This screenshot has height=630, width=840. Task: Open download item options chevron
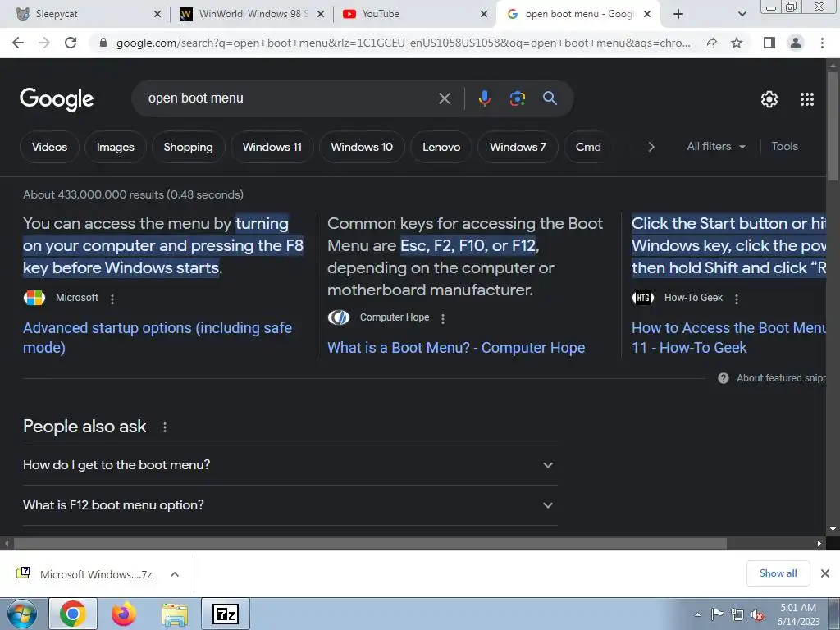[174, 574]
